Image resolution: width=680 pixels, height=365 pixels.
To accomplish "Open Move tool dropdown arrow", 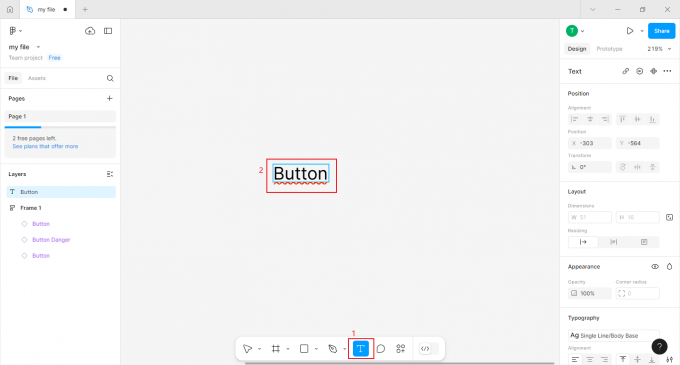I will (259, 349).
